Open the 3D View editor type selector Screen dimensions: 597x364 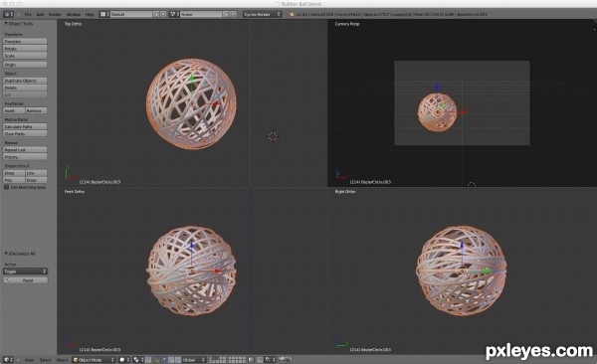[8, 360]
